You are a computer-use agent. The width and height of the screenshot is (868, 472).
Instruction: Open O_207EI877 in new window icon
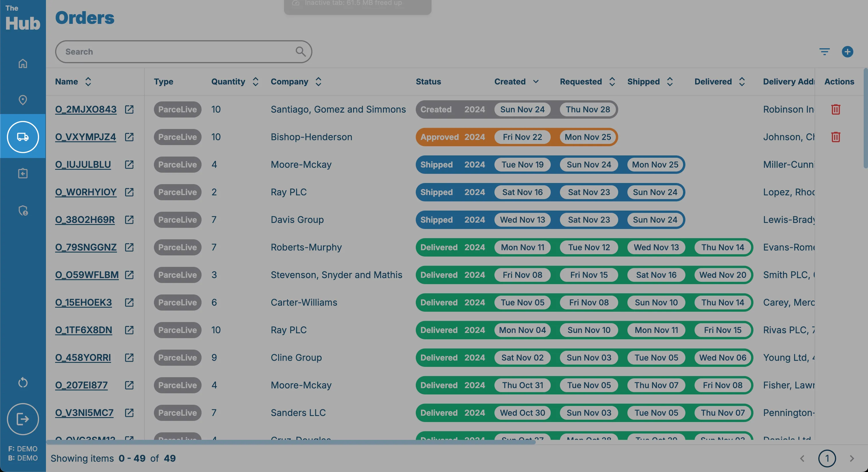point(129,385)
